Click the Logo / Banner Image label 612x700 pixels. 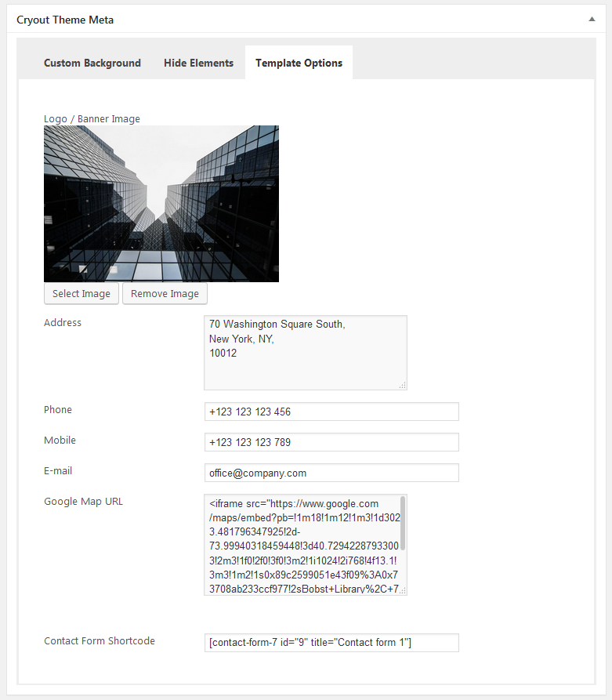point(92,118)
